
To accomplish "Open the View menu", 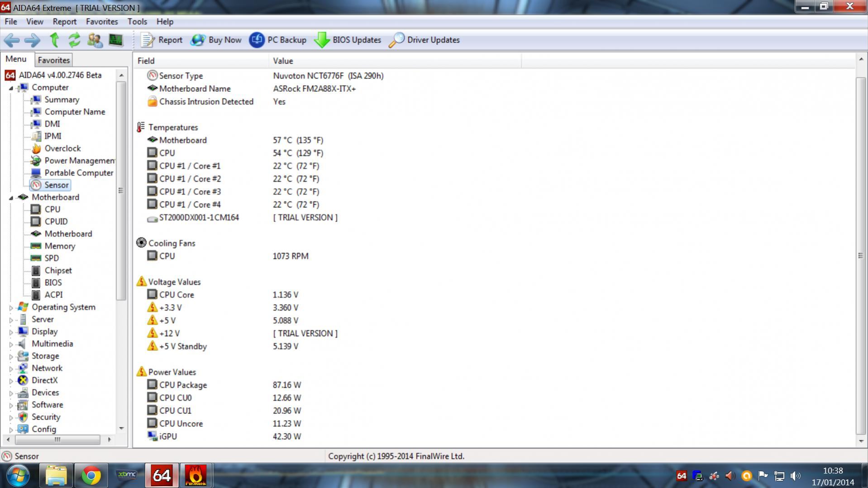I will 35,22.
